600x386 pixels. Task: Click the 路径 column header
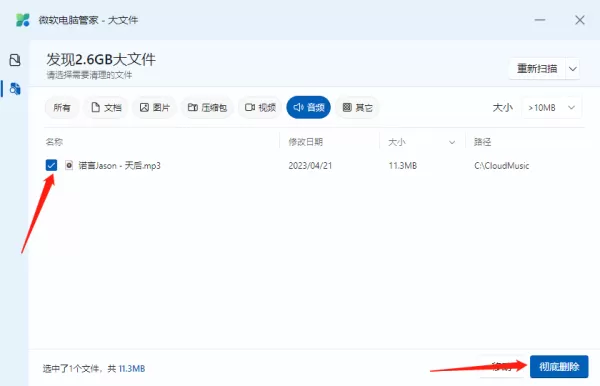point(482,142)
